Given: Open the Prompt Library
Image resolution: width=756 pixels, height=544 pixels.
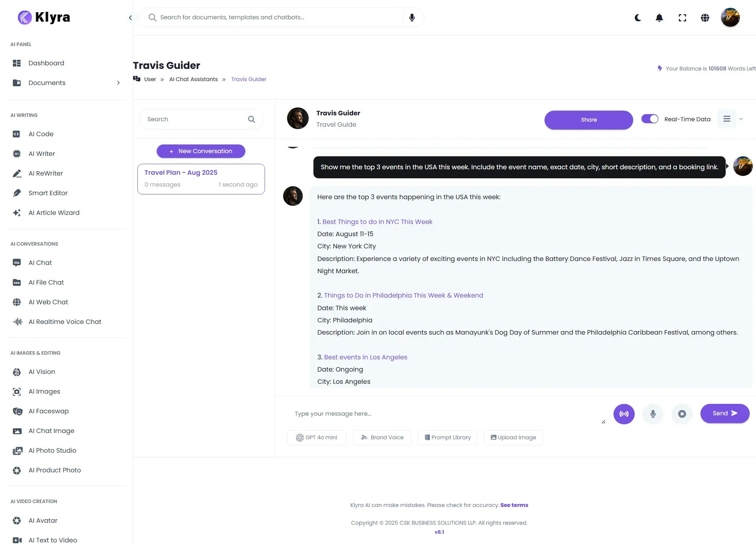Looking at the screenshot, I should tap(447, 437).
